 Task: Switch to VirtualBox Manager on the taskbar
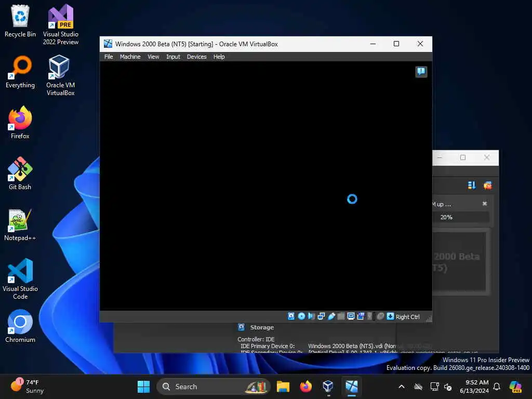(x=328, y=387)
